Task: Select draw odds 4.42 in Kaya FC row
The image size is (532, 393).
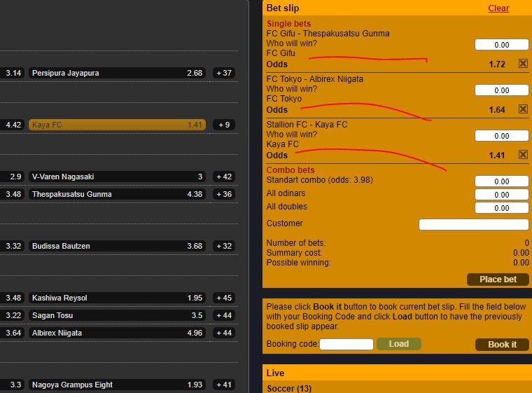Action: tap(12, 125)
